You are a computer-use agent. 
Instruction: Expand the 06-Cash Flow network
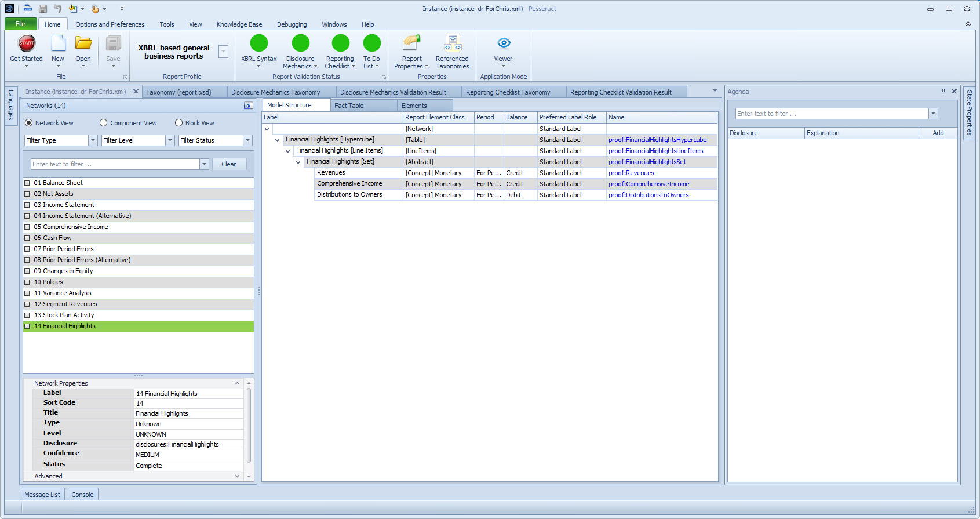click(27, 238)
